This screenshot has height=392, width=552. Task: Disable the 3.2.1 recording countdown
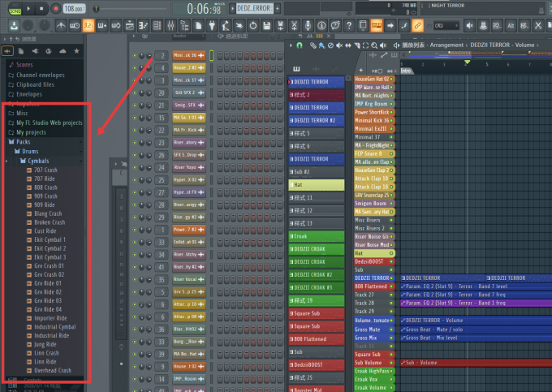(88, 25)
